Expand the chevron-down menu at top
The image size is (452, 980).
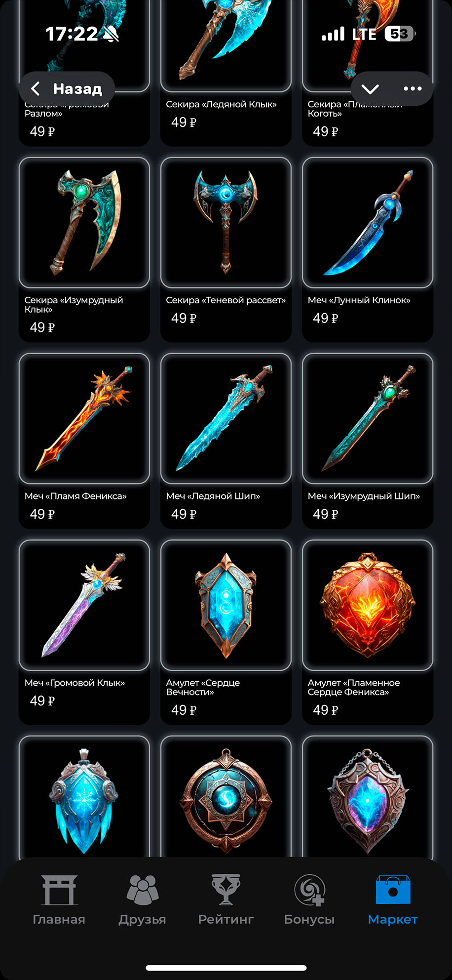click(x=370, y=89)
